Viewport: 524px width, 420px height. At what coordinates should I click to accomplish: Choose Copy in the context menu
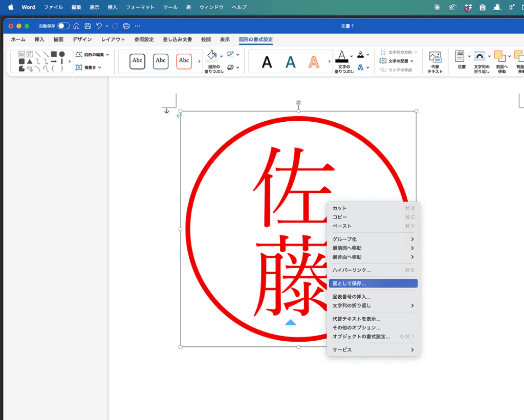[x=373, y=217]
